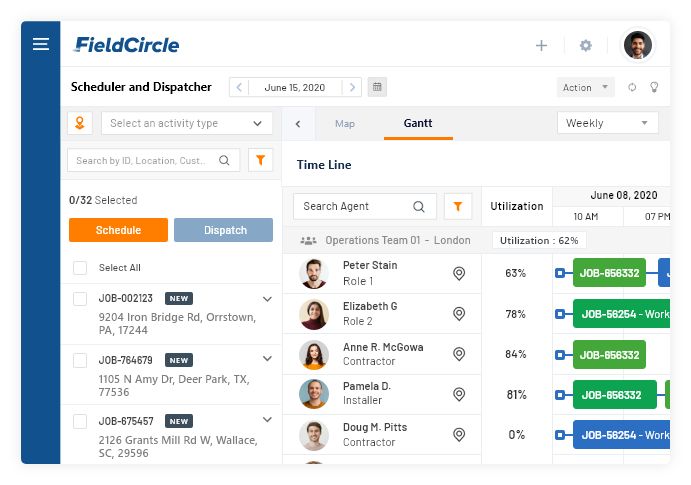Switch to the Map tab

pyautogui.click(x=345, y=124)
